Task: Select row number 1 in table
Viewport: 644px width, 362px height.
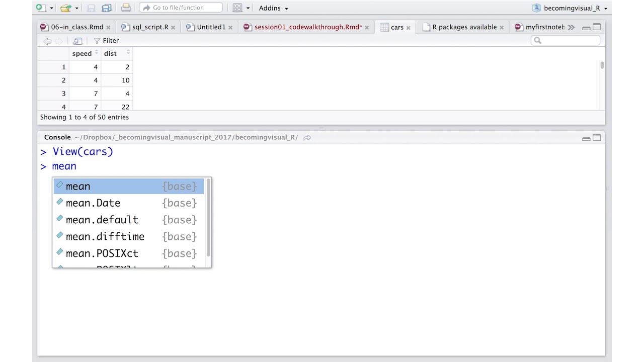Action: coord(53,67)
